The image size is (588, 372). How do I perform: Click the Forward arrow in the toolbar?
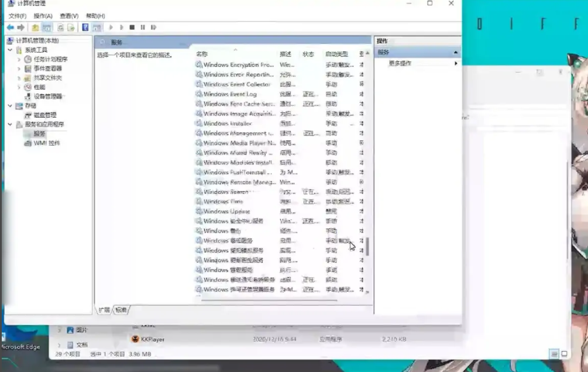click(21, 27)
